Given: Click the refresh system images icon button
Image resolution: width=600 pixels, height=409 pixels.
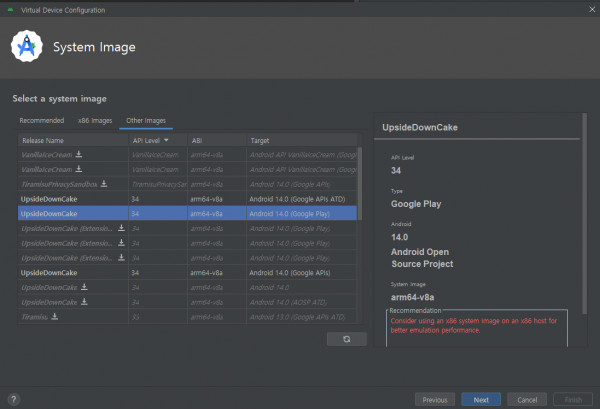Looking at the screenshot, I should click(x=347, y=339).
